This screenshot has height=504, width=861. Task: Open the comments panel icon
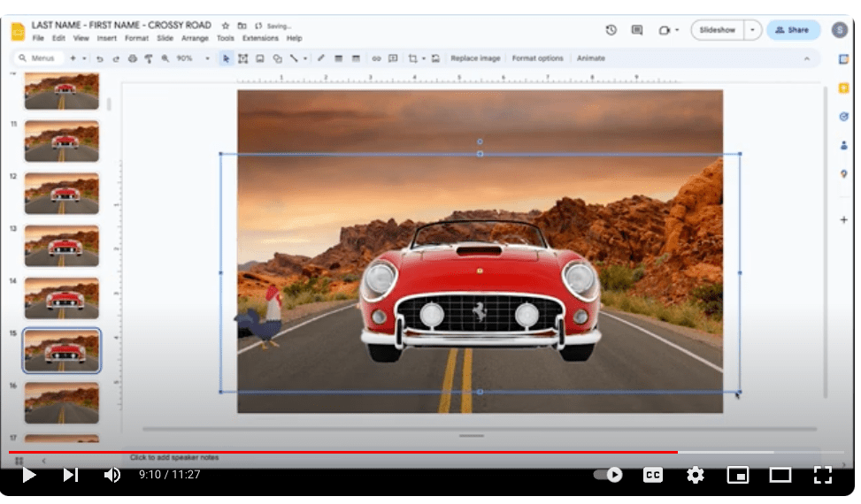click(x=637, y=30)
